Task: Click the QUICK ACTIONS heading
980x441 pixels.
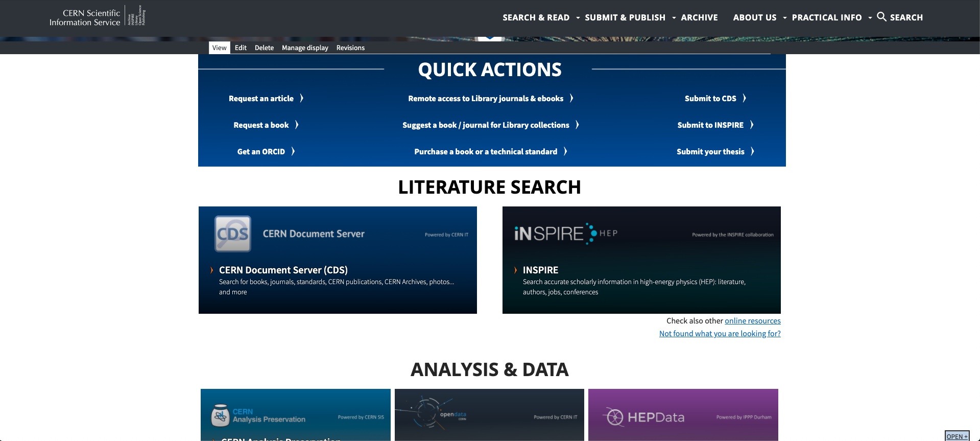Action: pos(490,69)
